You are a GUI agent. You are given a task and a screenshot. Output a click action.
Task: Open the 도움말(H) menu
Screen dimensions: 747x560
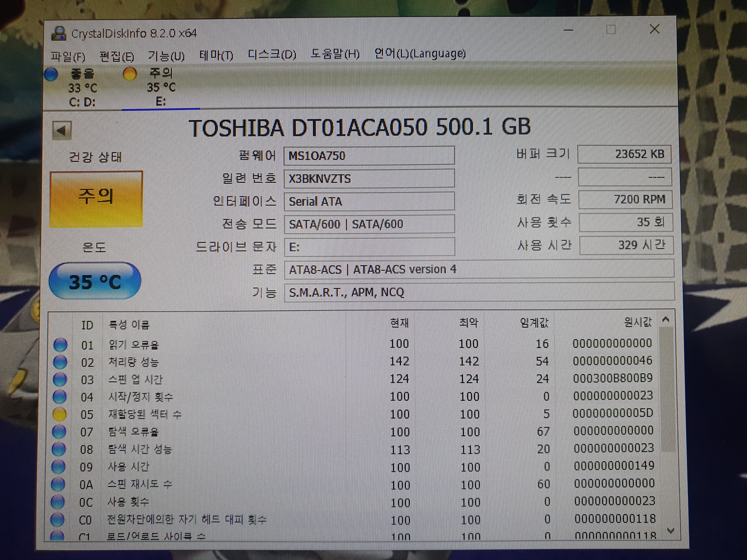coord(335,54)
